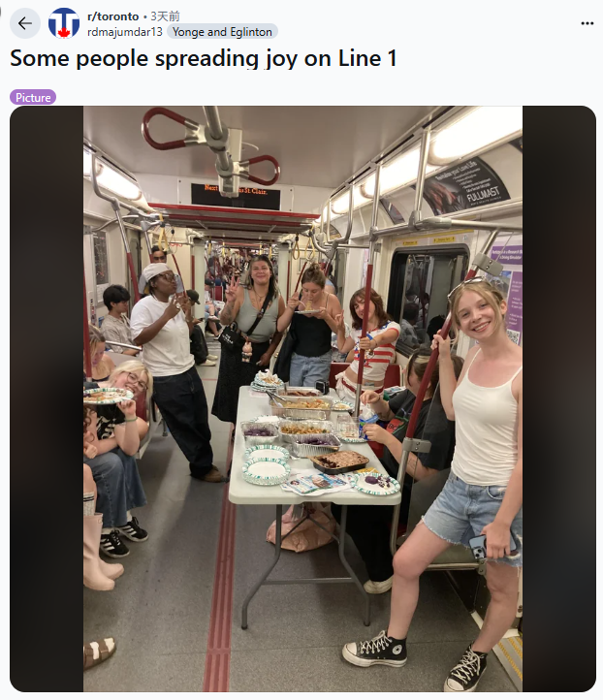This screenshot has width=603, height=700.
Task: Click the blurred left margin of the image
Action: 47,398
